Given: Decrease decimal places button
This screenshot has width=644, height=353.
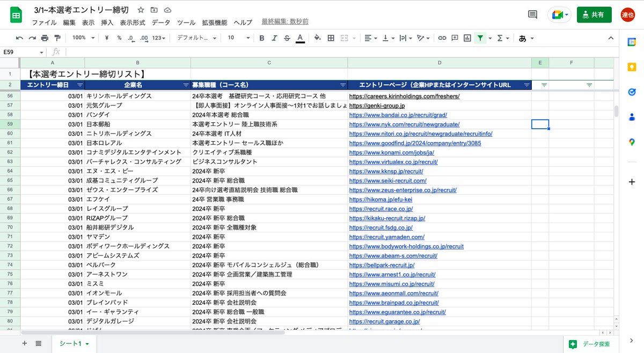Looking at the screenshot, I should [131, 38].
